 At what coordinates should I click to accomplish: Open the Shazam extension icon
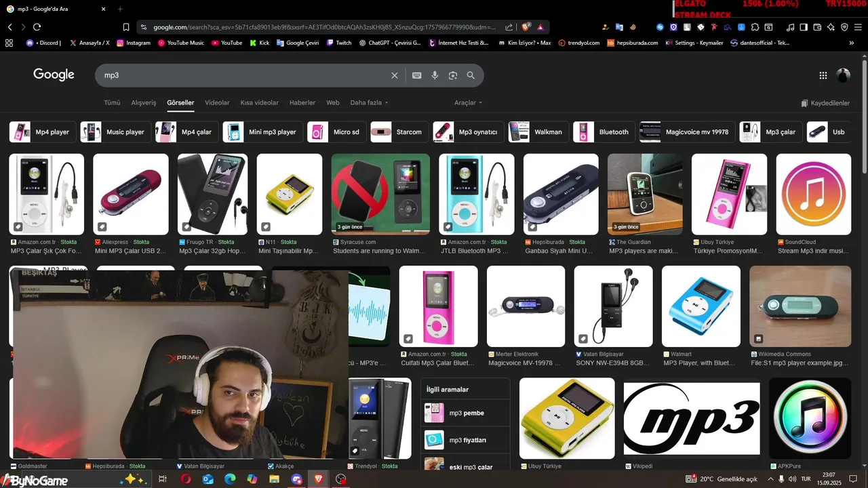point(660,27)
